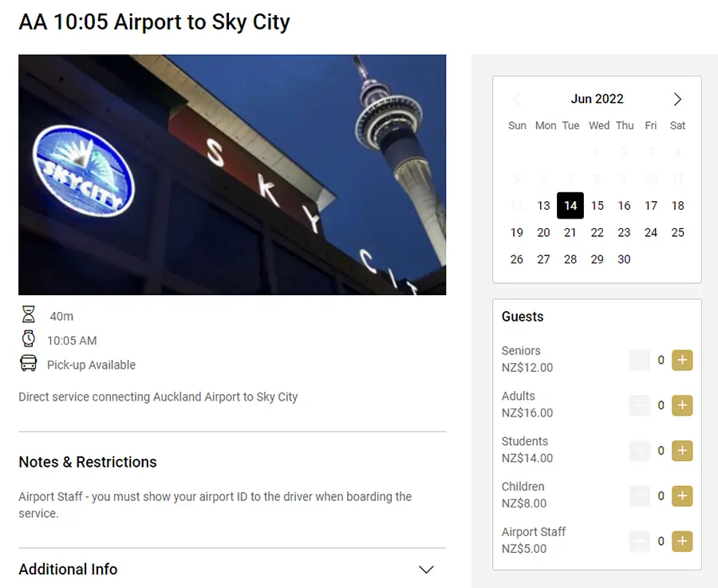Select June 30 as the travel date
Screen dimensions: 718x588
624,259
